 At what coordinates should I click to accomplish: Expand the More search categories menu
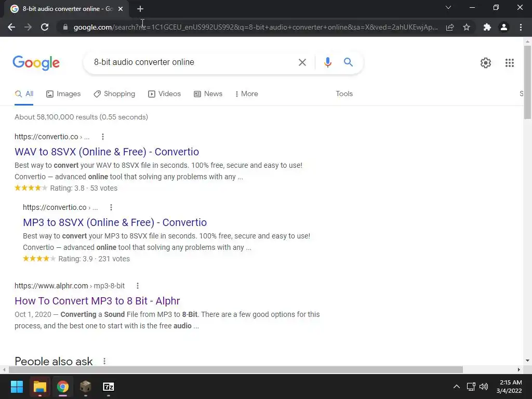pyautogui.click(x=247, y=94)
